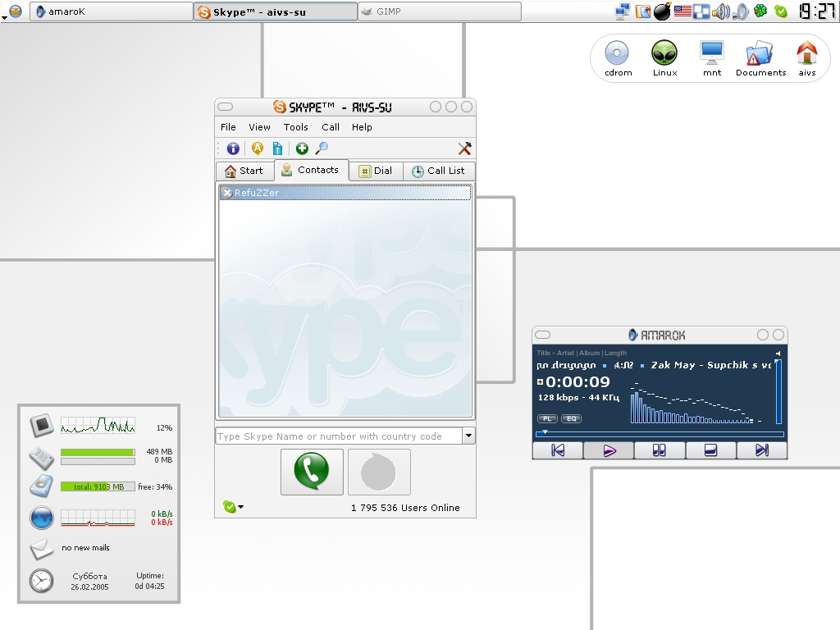The width and height of the screenshot is (840, 630).
Task: Select the RefuZZer contact
Action: coord(345,193)
